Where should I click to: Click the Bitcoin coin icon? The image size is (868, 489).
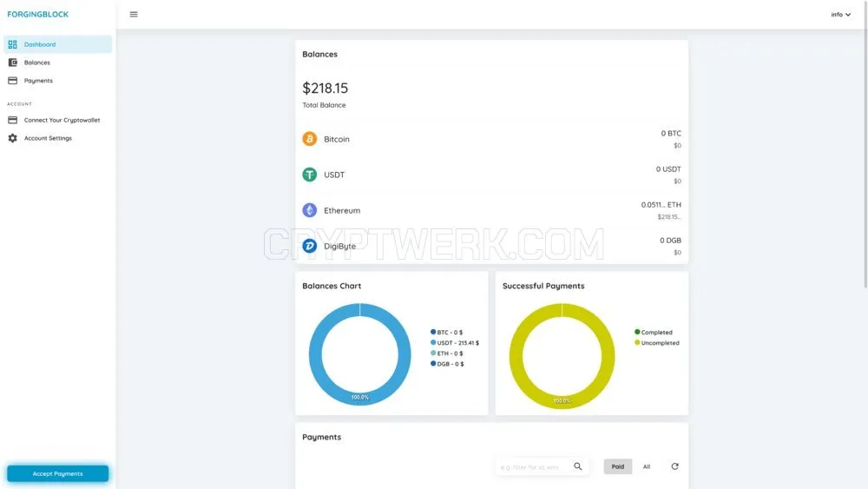click(310, 138)
